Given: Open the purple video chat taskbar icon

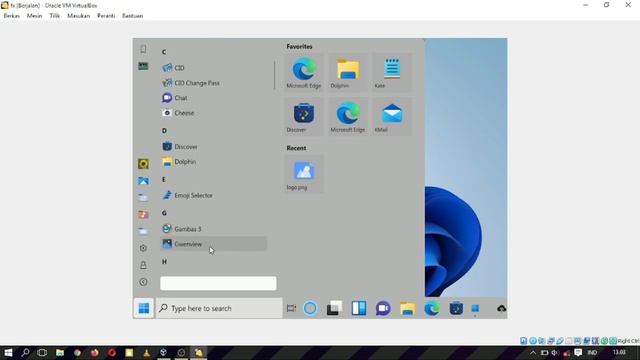Looking at the screenshot, I should [x=383, y=308].
